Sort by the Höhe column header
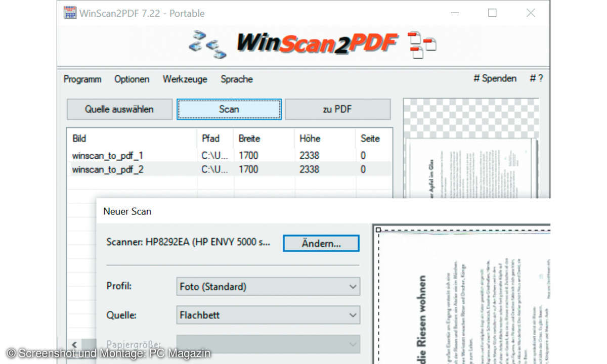 point(325,139)
